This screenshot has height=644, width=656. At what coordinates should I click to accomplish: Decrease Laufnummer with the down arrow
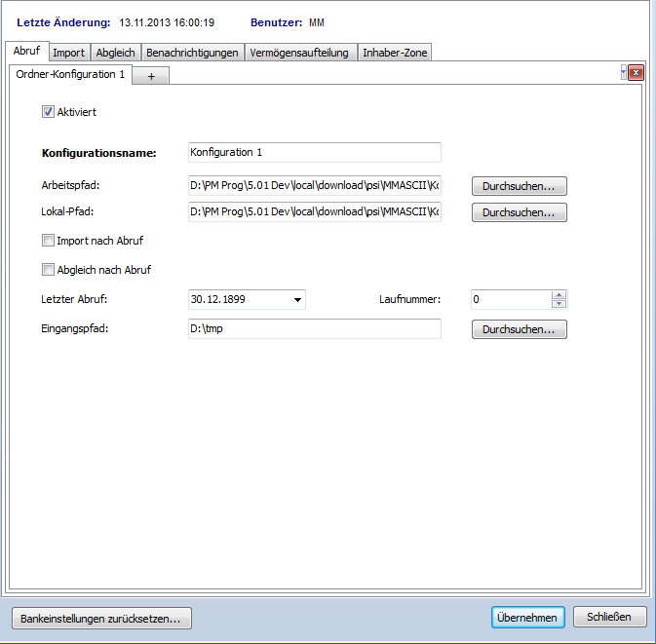tap(559, 304)
